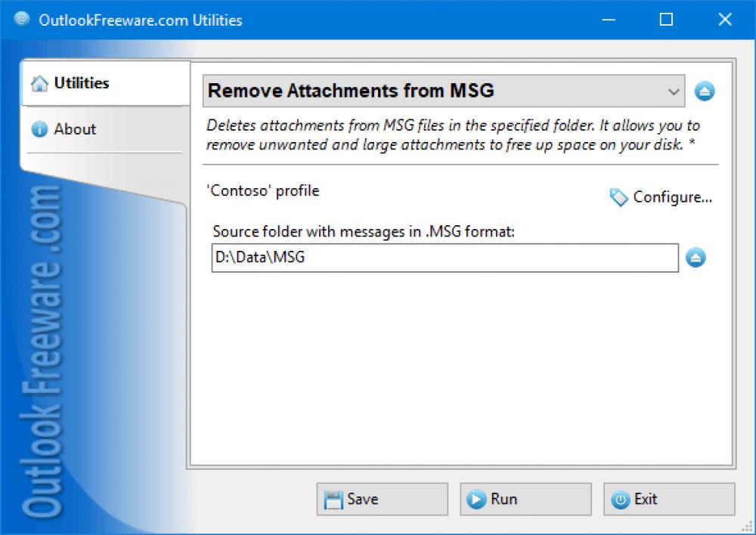Click the browse icon next to the source folder field
This screenshot has width=756, height=535.
696,258
